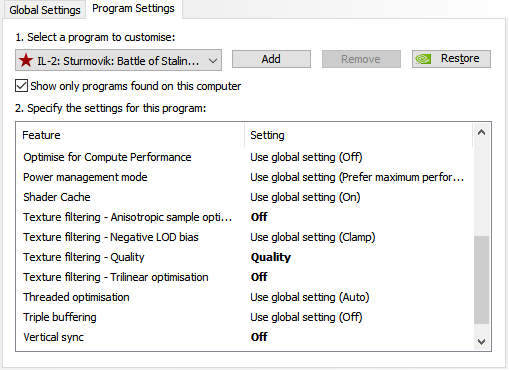Open Anisotropic sample optimisation Off setting
This screenshot has width=509, height=370.
coord(259,217)
